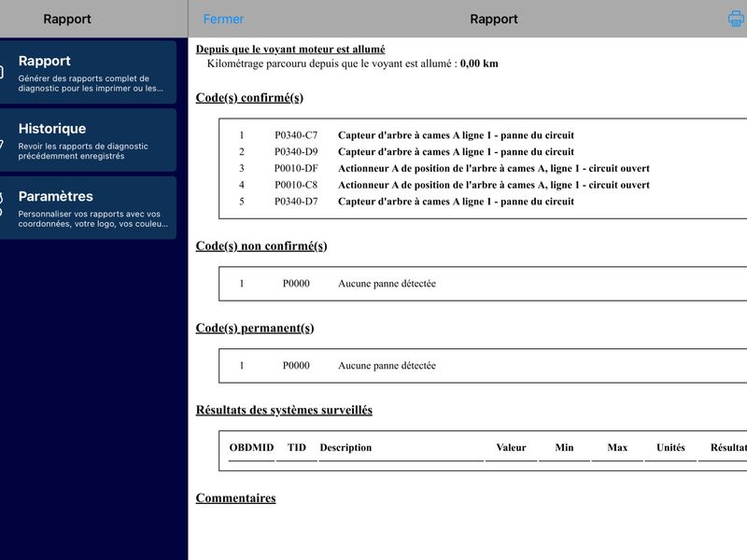Viewport: 747px width, 560px height.
Task: Print the report with the printer icon
Action: point(737,19)
